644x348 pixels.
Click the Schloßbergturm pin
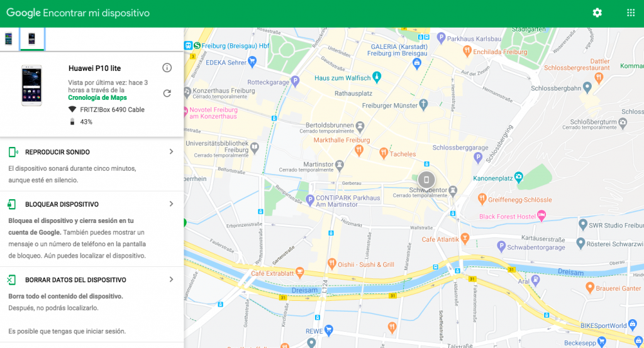pos(623,122)
